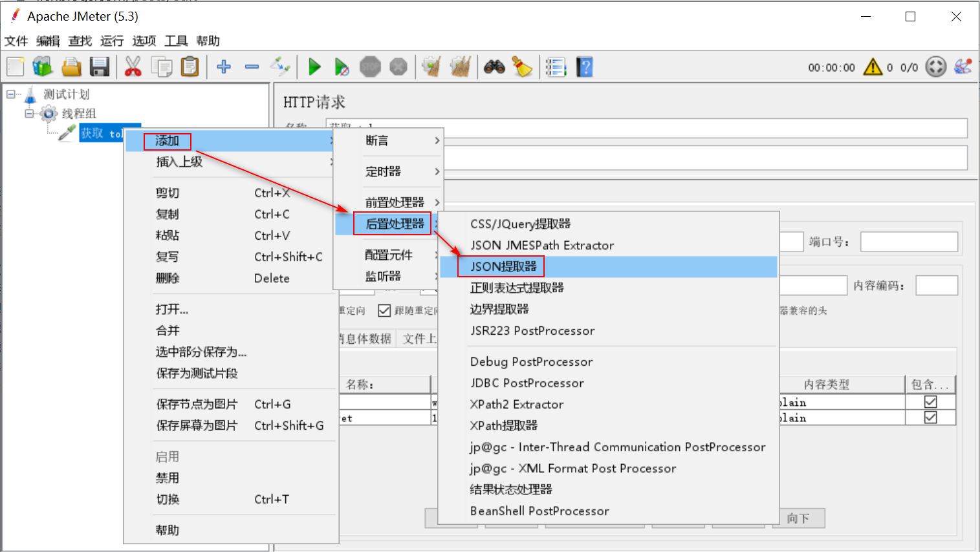The height and width of the screenshot is (552, 980).
Task: Save the test plan with floppy icon
Action: pyautogui.click(x=100, y=67)
